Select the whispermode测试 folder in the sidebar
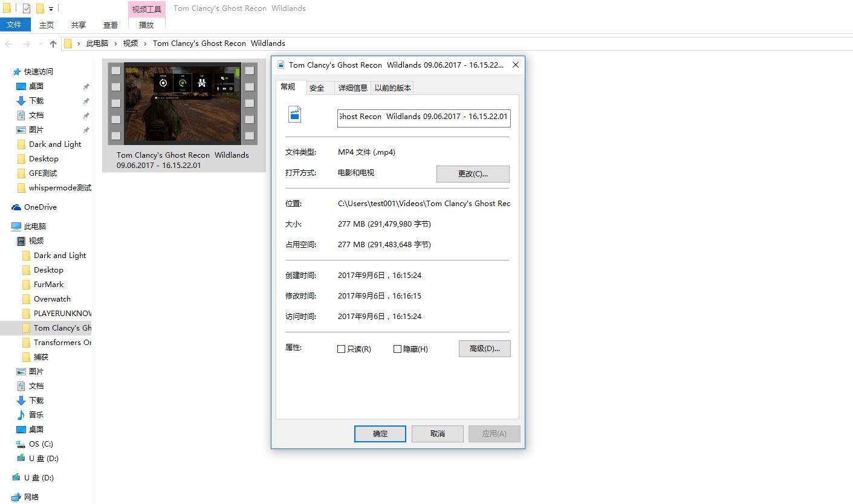 click(x=54, y=188)
